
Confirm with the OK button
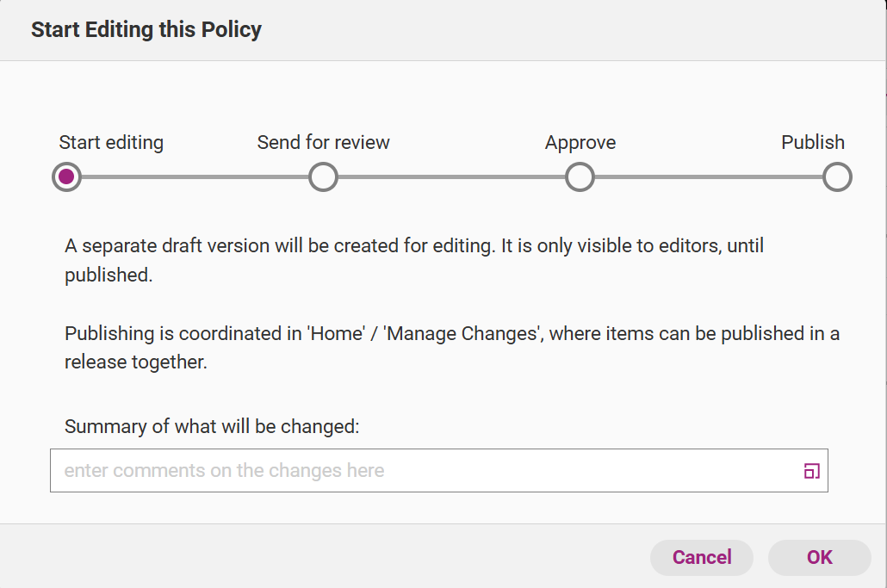[819, 557]
